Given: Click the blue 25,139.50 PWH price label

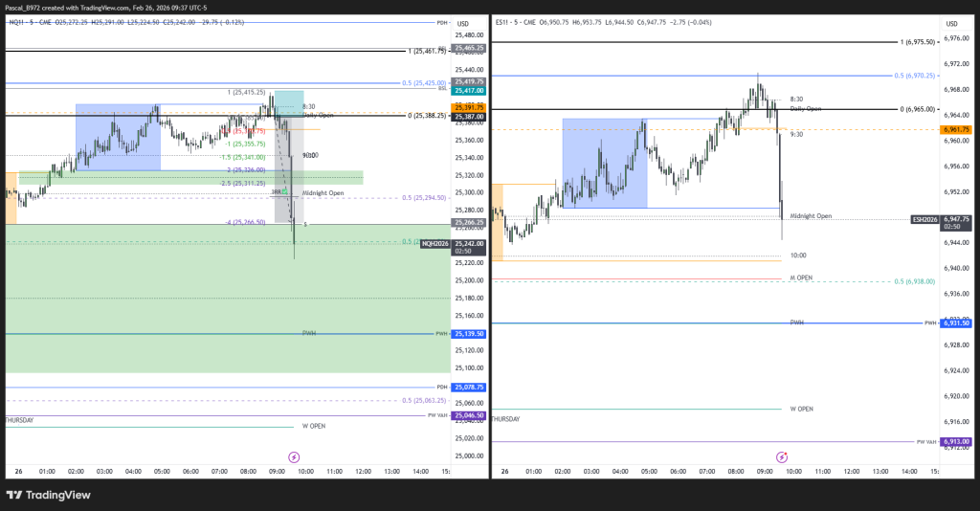Looking at the screenshot, I should 470,334.
